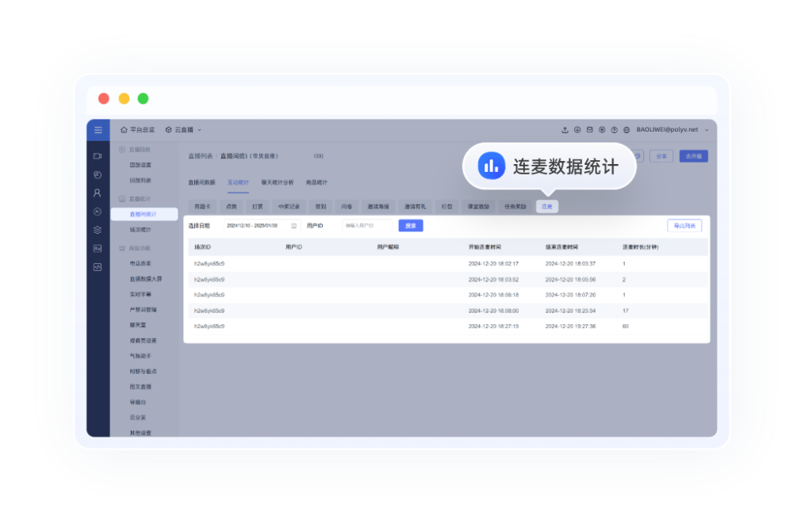Open the calendar icon in date picker
The image size is (812, 531).
click(x=293, y=226)
